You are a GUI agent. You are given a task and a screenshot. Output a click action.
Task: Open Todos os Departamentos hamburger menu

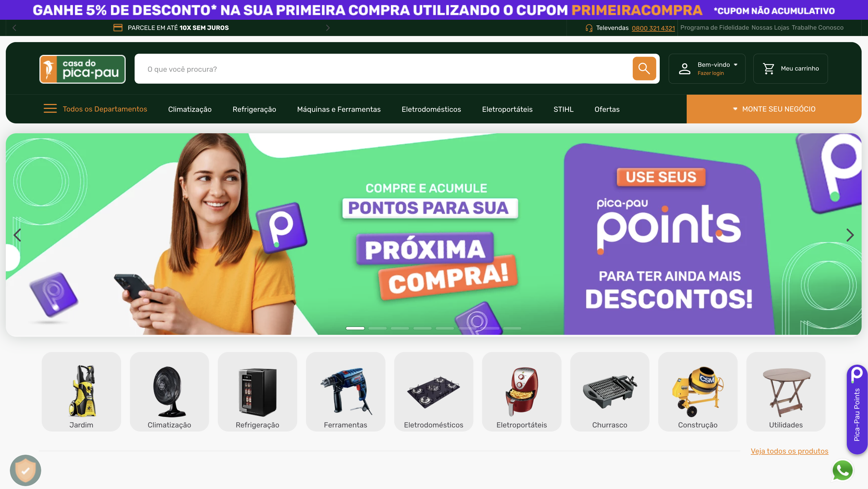(x=50, y=109)
